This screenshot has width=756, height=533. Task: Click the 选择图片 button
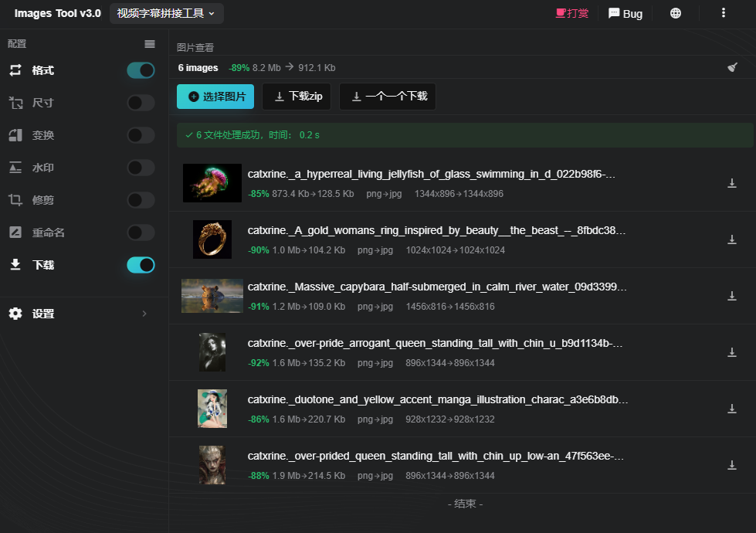click(x=215, y=97)
